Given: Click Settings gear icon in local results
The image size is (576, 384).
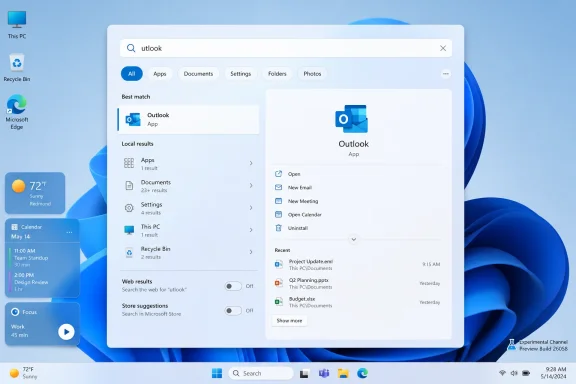Looking at the screenshot, I should point(129,208).
